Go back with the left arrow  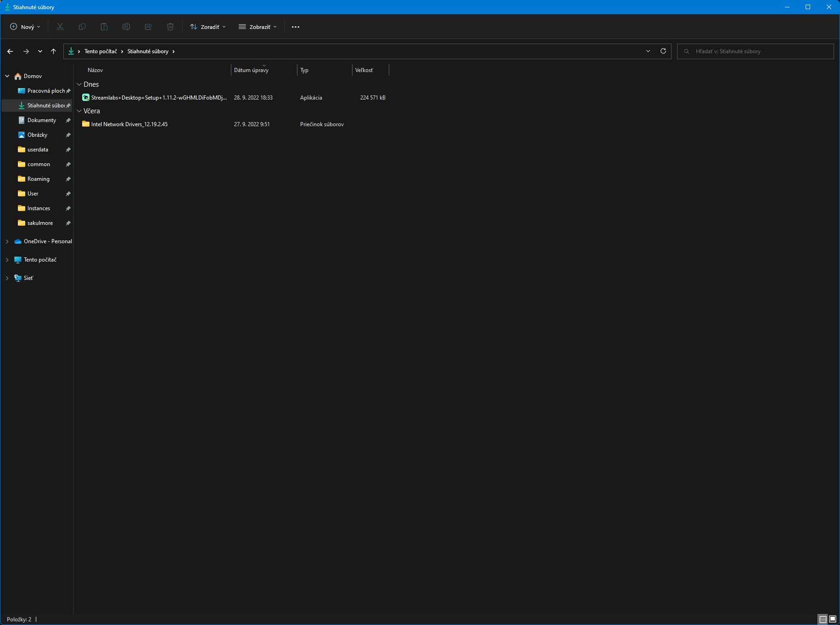10,51
